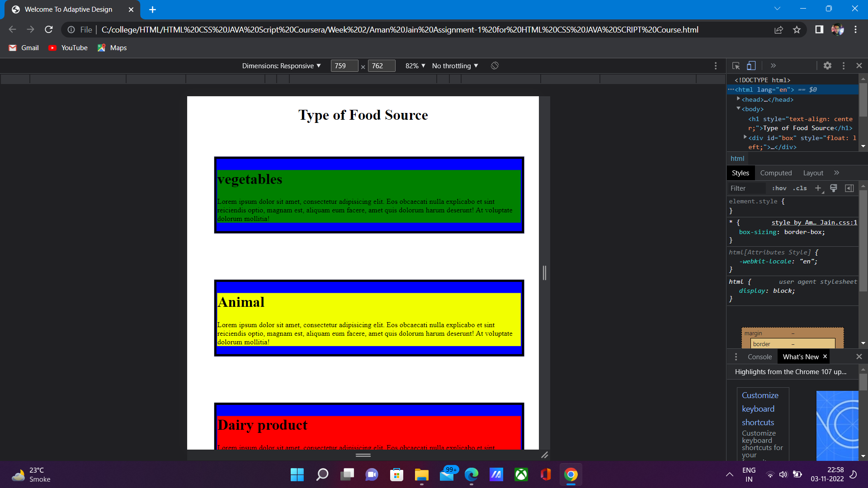868x488 pixels.
Task: Expand the head element in Elements panel
Action: tap(737, 99)
